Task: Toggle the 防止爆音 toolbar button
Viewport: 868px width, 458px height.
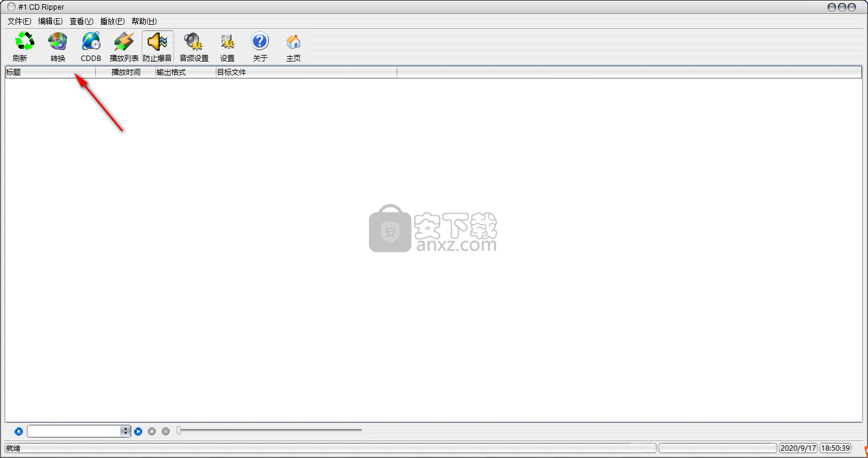Action: click(157, 47)
